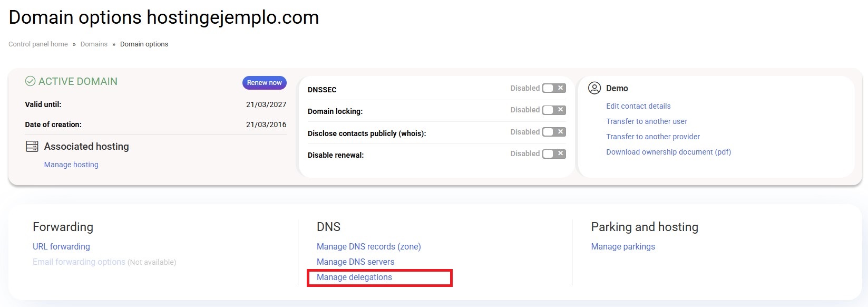868x307 pixels.
Task: Enable the Domain locking toggle
Action: click(554, 110)
